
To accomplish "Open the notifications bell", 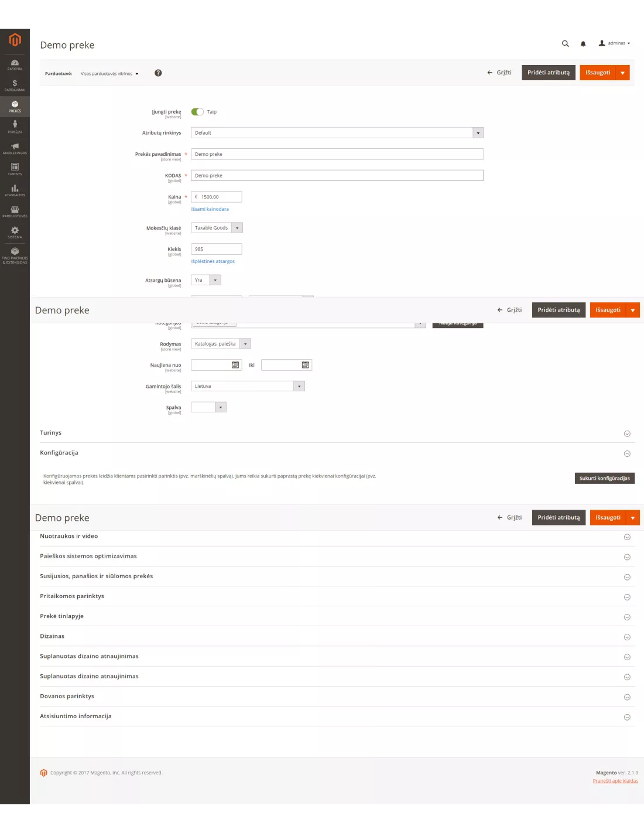I will [x=583, y=43].
